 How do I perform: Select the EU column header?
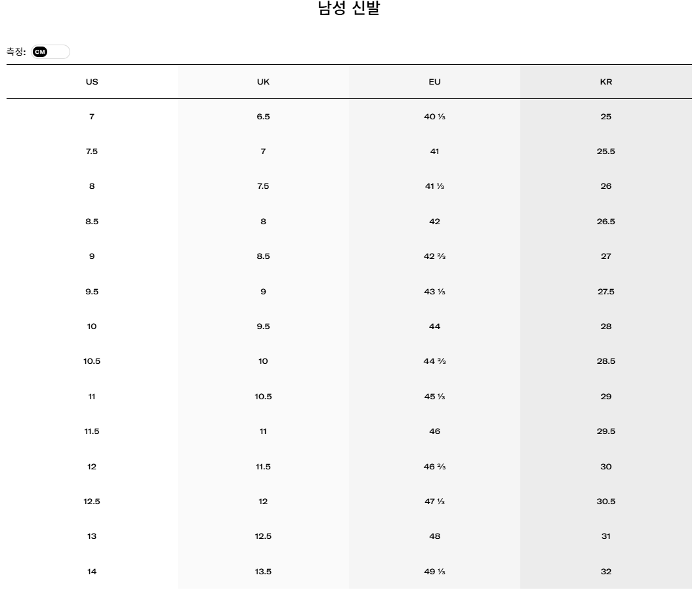coord(435,81)
